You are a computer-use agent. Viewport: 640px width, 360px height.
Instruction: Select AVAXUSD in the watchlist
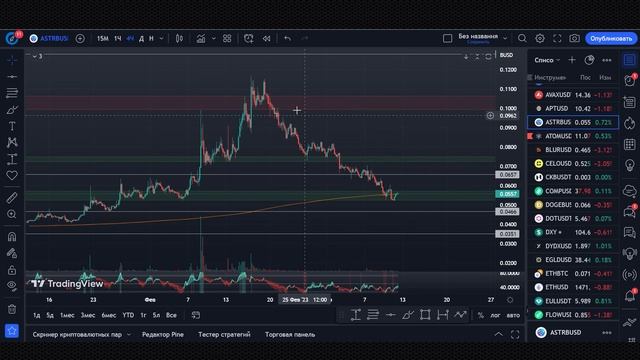(573, 95)
